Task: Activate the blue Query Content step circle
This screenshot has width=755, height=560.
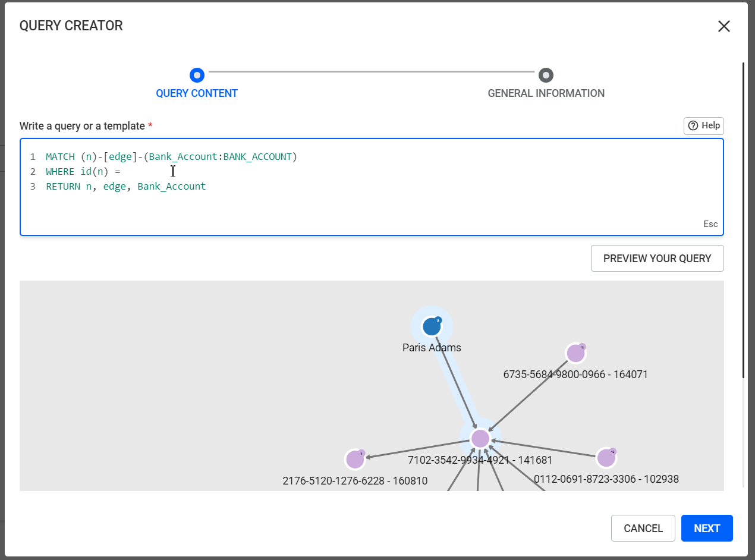Action: 197,75
